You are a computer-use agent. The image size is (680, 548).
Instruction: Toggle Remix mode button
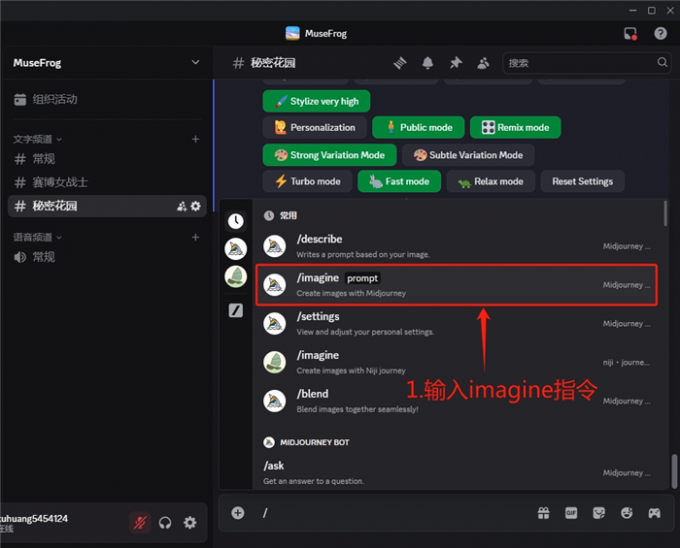pos(515,127)
